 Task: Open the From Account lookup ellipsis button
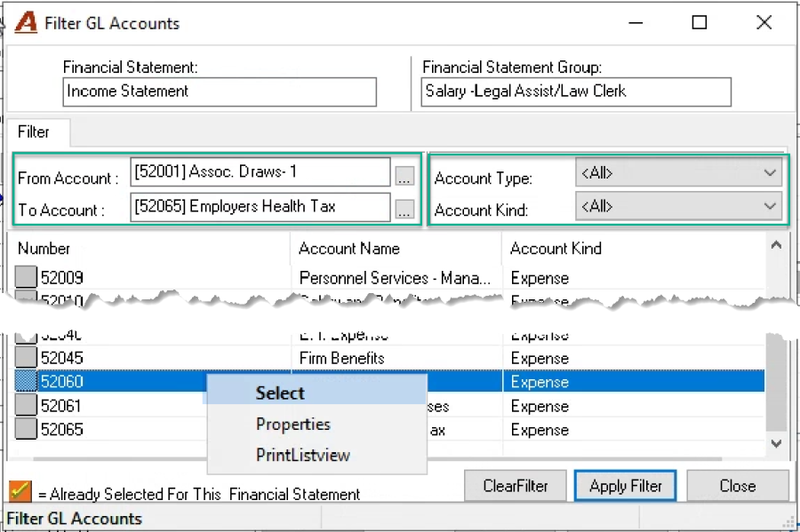[x=404, y=175]
